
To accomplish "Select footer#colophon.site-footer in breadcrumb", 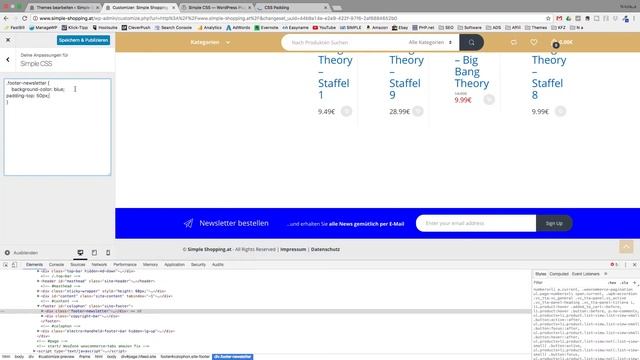I will click(x=185, y=357).
